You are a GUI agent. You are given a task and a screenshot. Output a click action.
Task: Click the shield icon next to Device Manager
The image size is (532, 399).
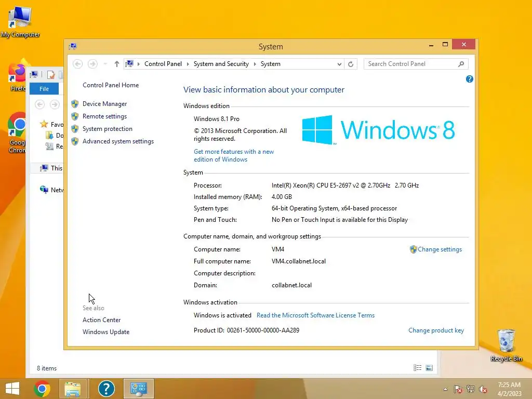[x=75, y=104]
